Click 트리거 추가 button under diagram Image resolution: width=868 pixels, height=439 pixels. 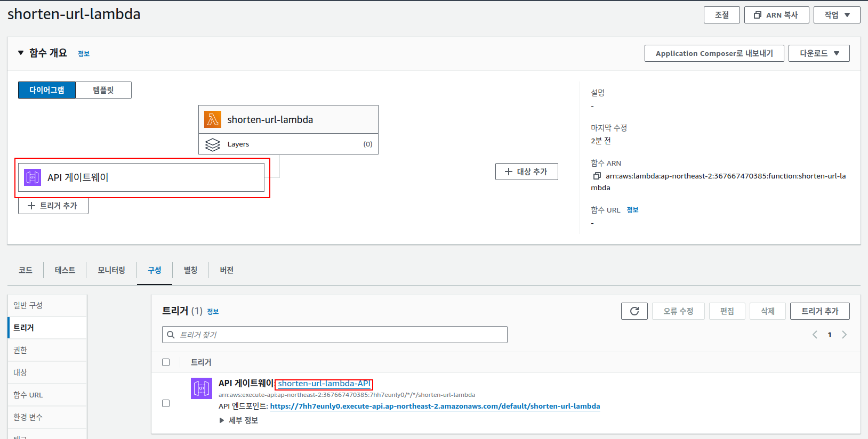(53, 206)
